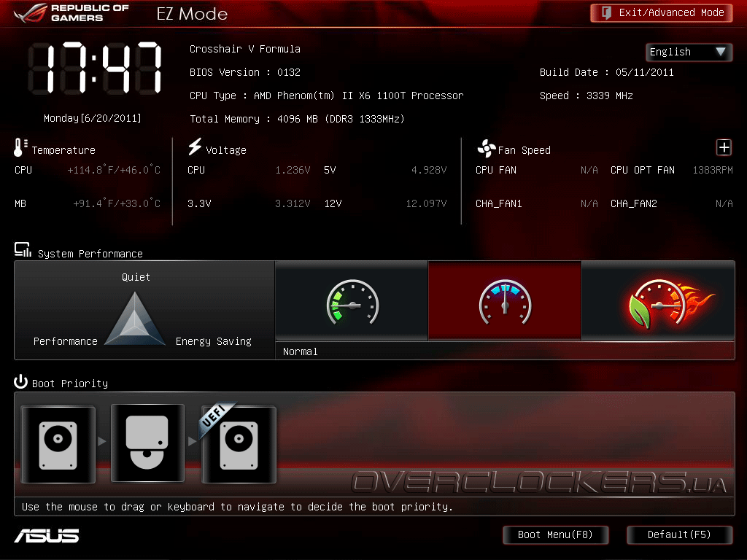Click the Default(F5) button
The width and height of the screenshot is (747, 560).
click(679, 534)
